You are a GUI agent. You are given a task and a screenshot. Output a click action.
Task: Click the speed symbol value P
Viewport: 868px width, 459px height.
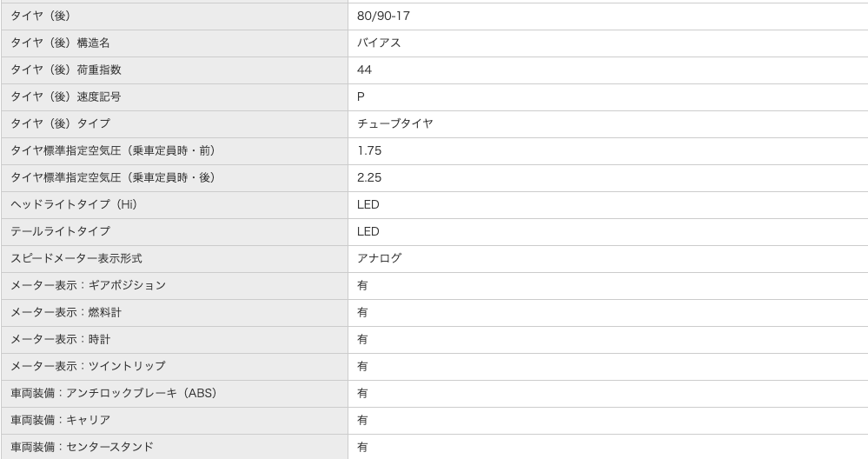point(361,97)
